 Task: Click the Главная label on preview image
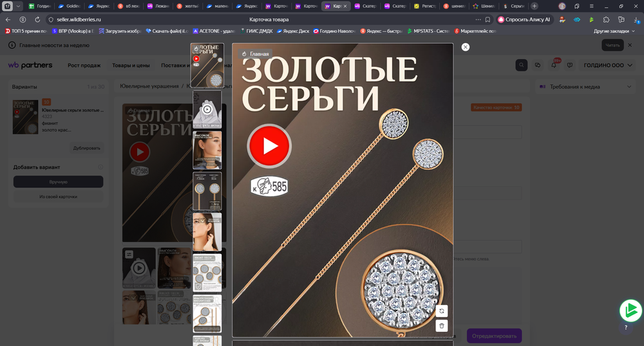[x=256, y=54]
